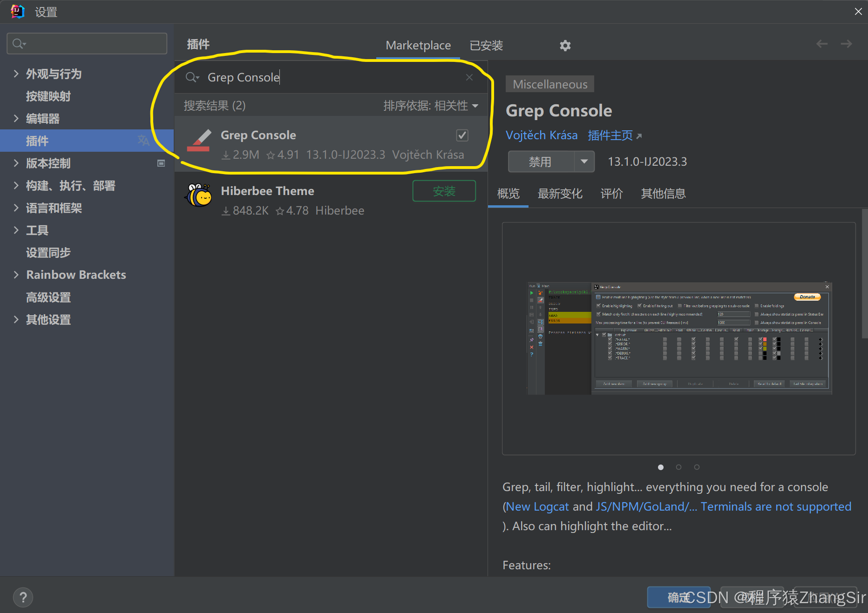Show the third screenshot carousel dot

tap(697, 467)
